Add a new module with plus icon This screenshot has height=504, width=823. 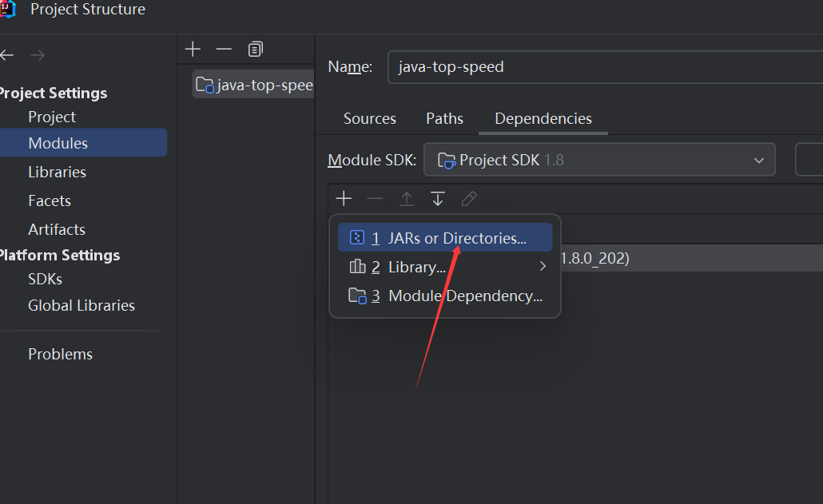(193, 50)
